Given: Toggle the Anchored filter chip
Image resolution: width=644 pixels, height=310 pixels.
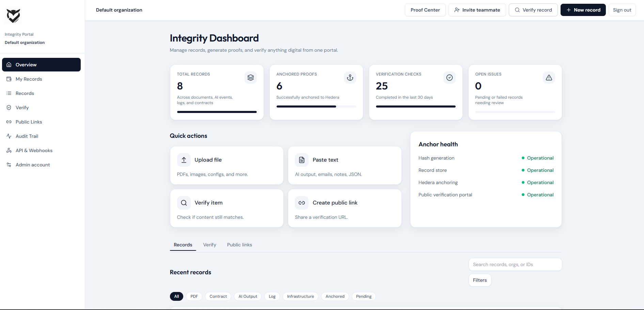Looking at the screenshot, I should pyautogui.click(x=335, y=296).
